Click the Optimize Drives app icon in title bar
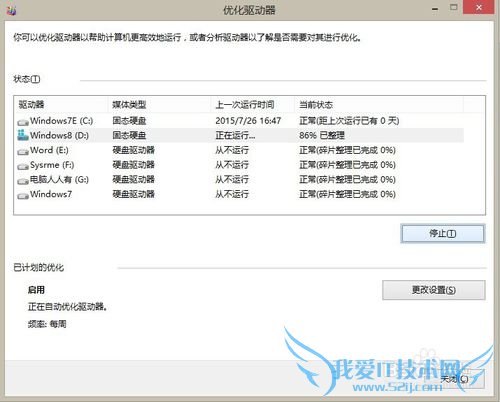The image size is (500, 402). point(11,10)
